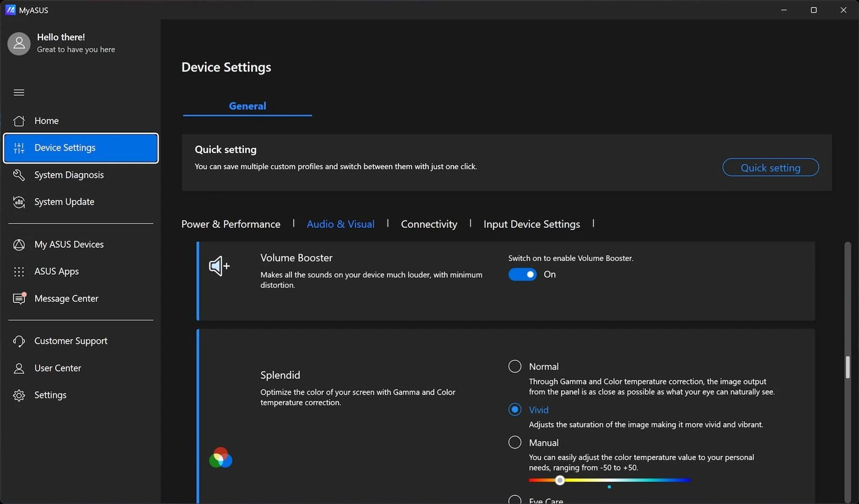This screenshot has width=859, height=504.
Task: Click the My ASUS Devices icon
Action: point(19,245)
